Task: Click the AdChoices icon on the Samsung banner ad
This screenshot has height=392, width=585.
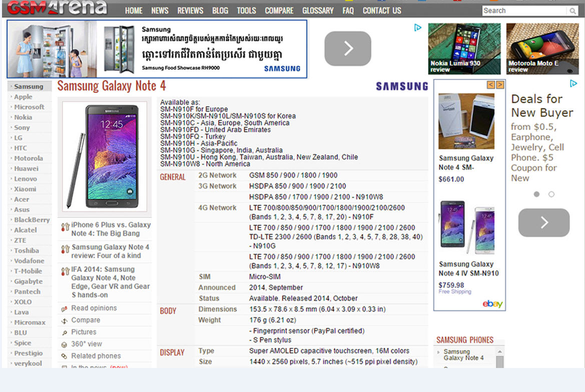Action: point(418,27)
